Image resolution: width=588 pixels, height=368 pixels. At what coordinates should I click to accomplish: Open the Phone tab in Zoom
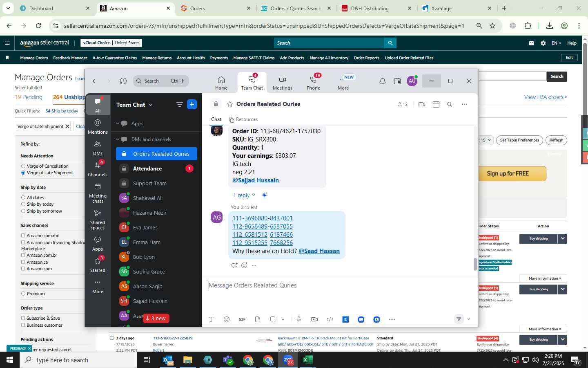[x=313, y=83]
